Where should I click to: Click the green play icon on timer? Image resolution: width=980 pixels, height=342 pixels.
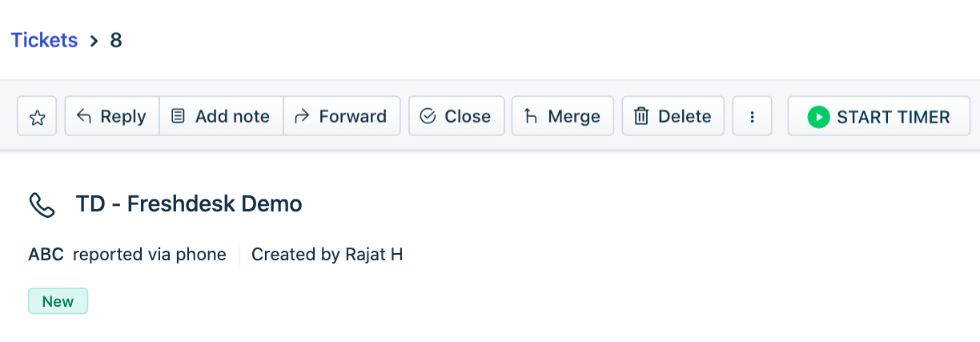[818, 117]
